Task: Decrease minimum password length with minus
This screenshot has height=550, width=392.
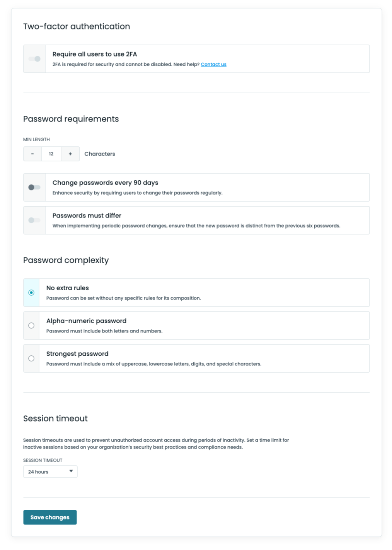Action: point(32,154)
